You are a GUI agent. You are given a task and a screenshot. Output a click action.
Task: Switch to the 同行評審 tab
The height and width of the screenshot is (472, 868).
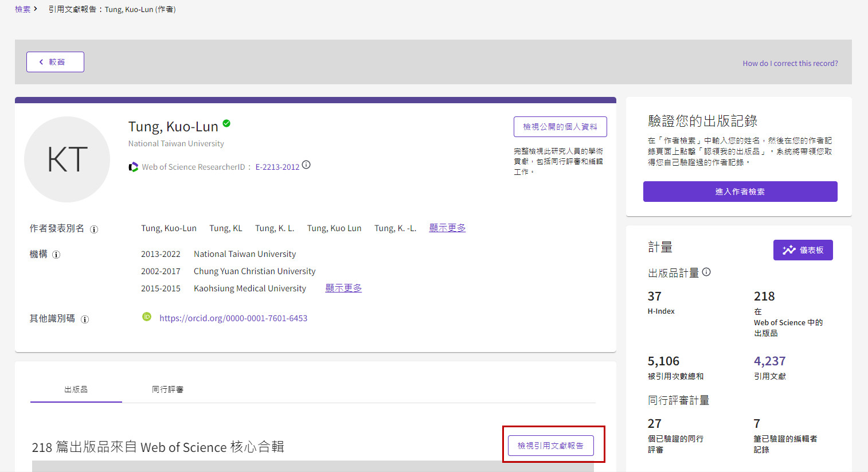click(167, 390)
